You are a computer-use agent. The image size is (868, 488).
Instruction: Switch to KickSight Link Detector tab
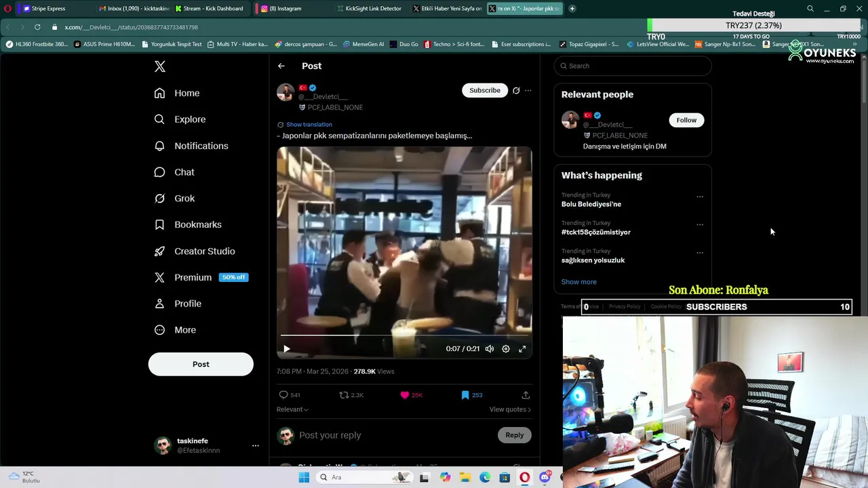tap(370, 9)
